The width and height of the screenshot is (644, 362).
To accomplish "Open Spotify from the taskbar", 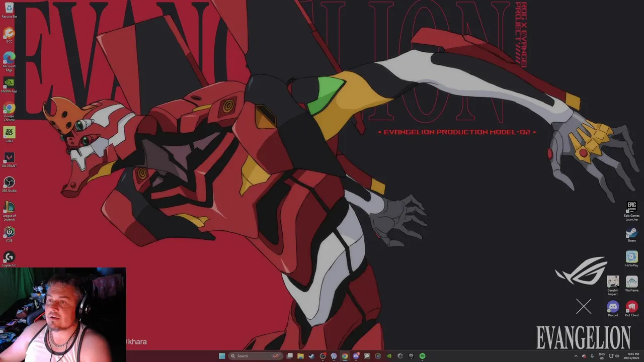I will (x=422, y=356).
